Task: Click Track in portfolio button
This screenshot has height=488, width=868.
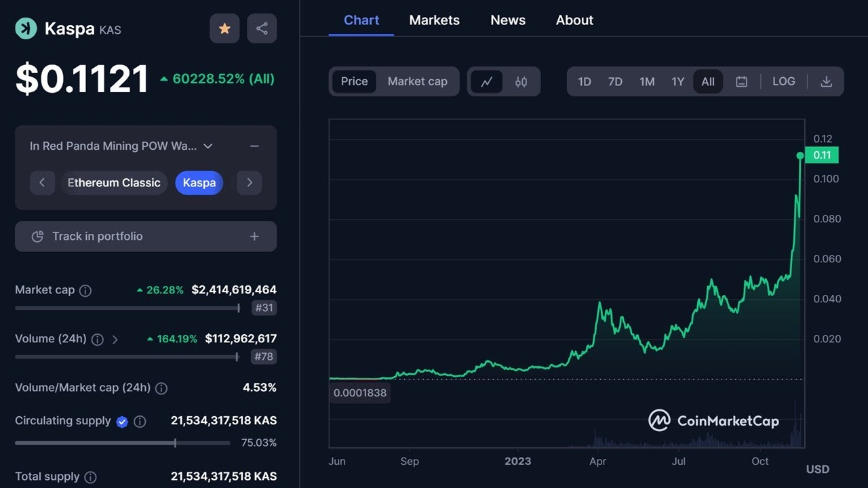Action: [146, 237]
